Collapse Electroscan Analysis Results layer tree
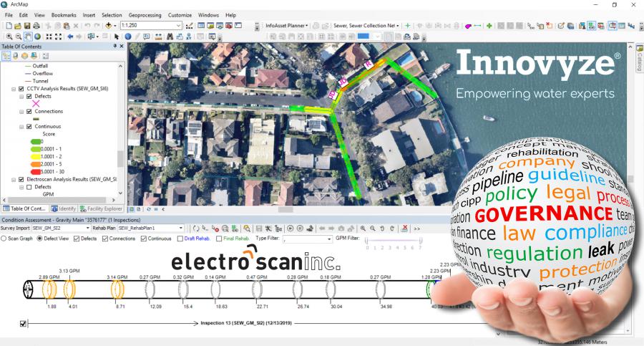 coord(14,179)
